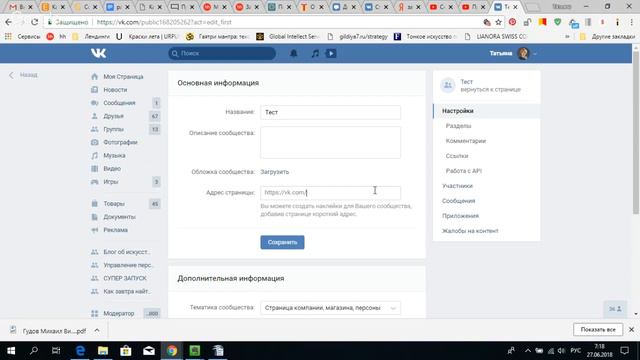Screen dimensions: 640x360
Task: Select Приложения in right settings menu
Action: [x=460, y=216]
